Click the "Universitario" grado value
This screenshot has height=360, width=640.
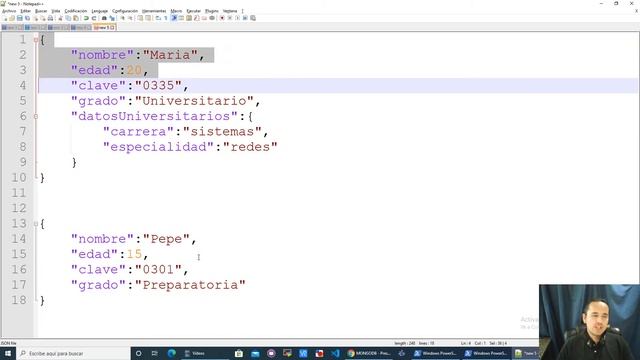[x=194, y=101]
